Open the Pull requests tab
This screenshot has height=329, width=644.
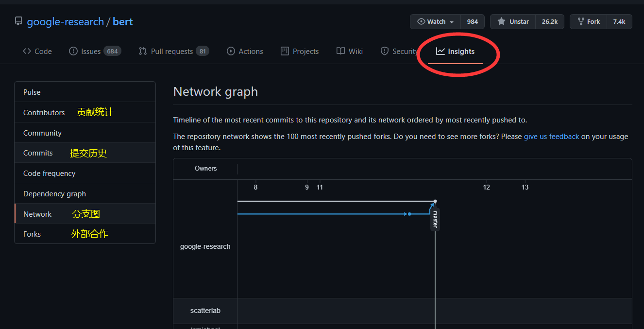pyautogui.click(x=174, y=51)
